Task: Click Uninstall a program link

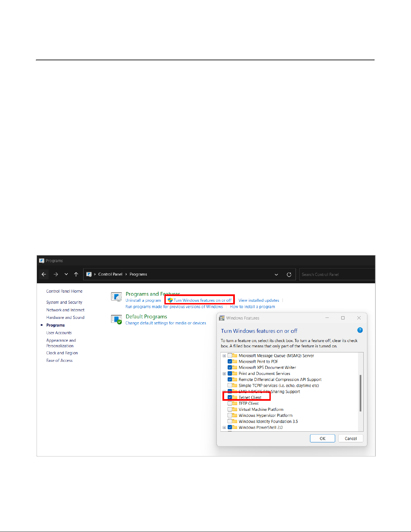Action: point(143,300)
